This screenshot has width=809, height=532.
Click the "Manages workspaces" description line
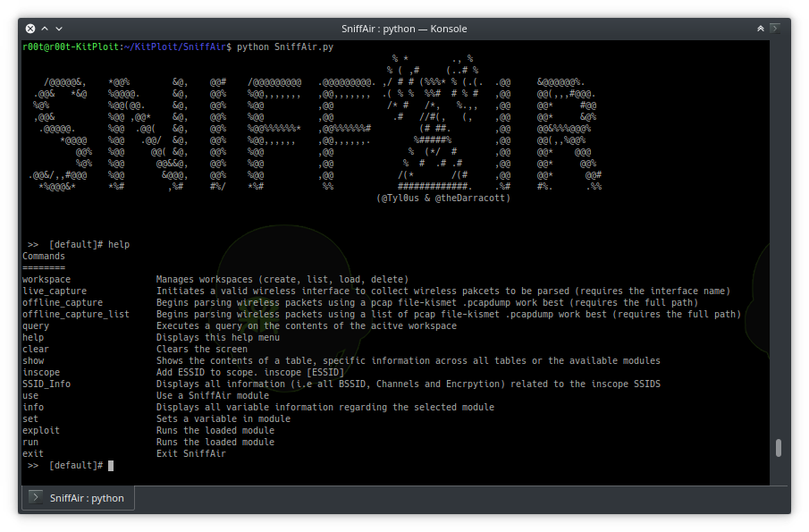[282, 280]
